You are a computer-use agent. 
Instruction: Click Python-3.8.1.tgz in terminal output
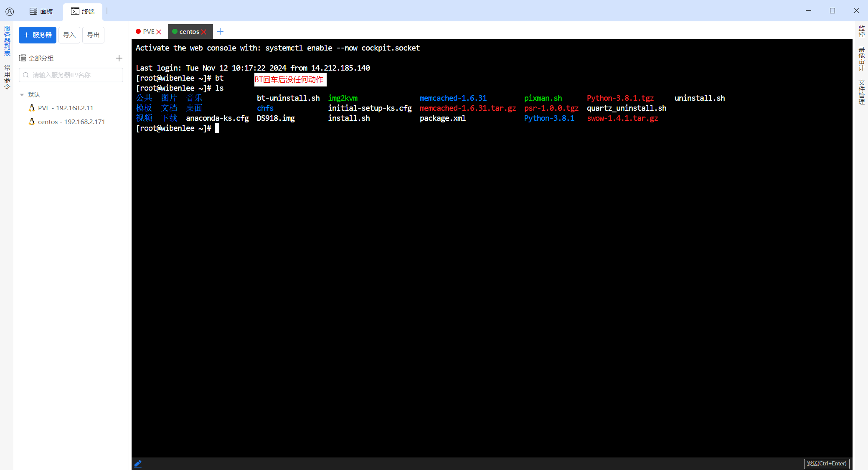click(620, 98)
